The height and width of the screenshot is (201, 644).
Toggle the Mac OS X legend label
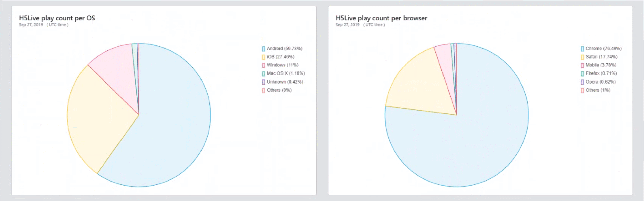(x=286, y=73)
